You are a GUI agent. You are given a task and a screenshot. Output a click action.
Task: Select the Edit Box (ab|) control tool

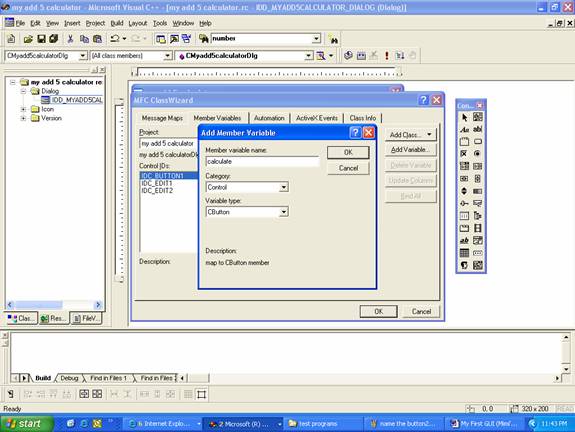(x=477, y=129)
